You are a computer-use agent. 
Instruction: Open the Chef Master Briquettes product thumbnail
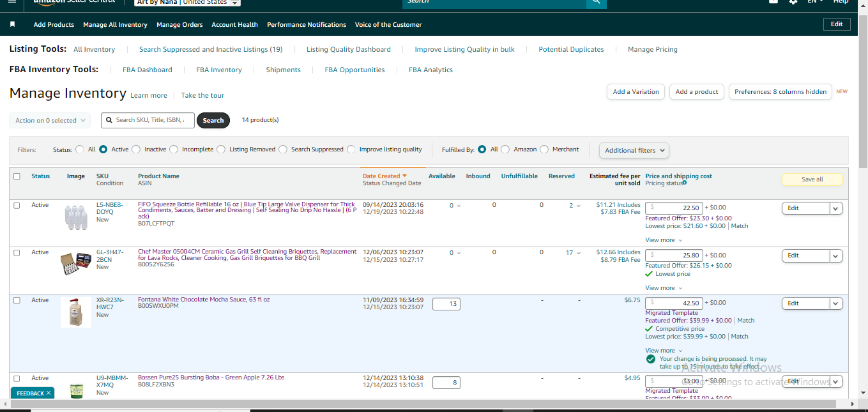pos(75,263)
